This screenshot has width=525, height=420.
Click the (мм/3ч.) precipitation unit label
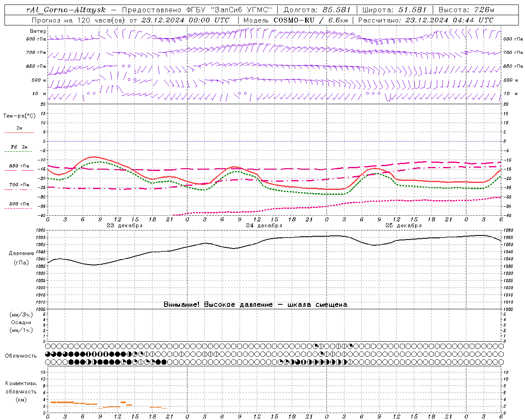21,315
